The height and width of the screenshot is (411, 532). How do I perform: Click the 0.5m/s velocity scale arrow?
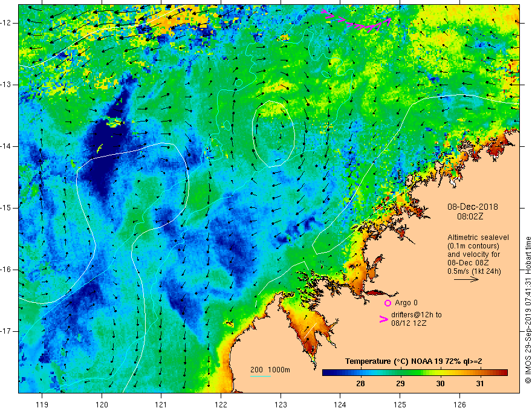466,279
